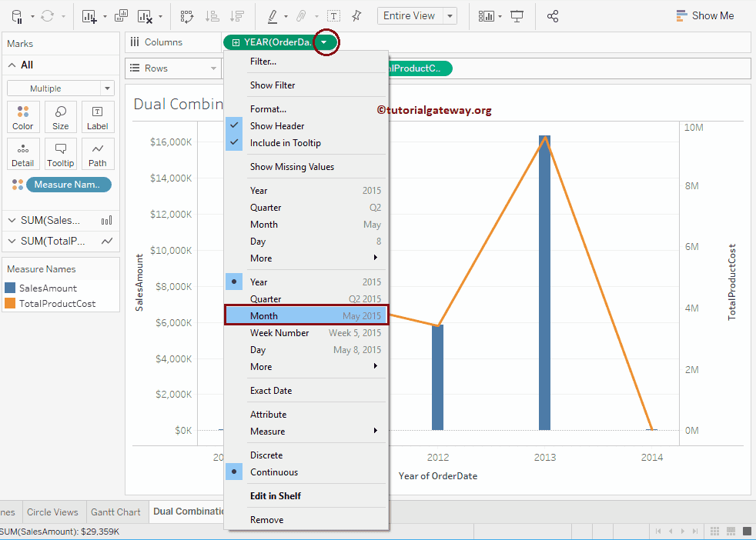Toggle Include in Tooltip option

click(285, 143)
